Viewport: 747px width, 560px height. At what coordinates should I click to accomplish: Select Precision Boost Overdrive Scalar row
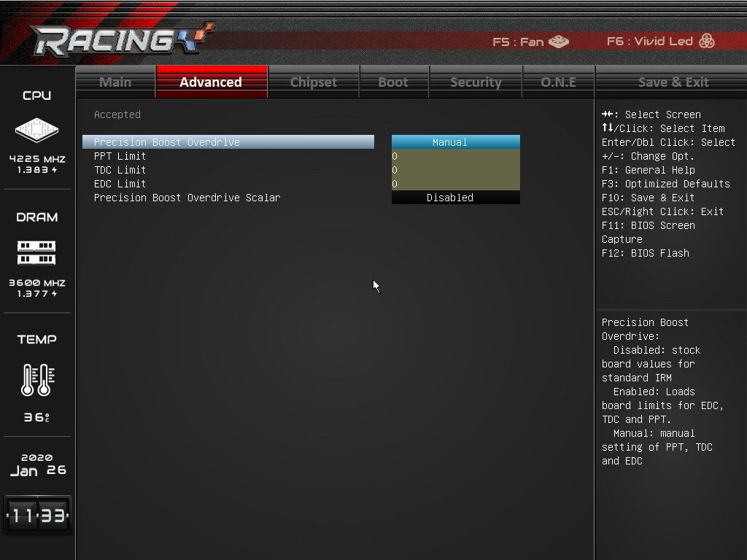click(x=228, y=198)
